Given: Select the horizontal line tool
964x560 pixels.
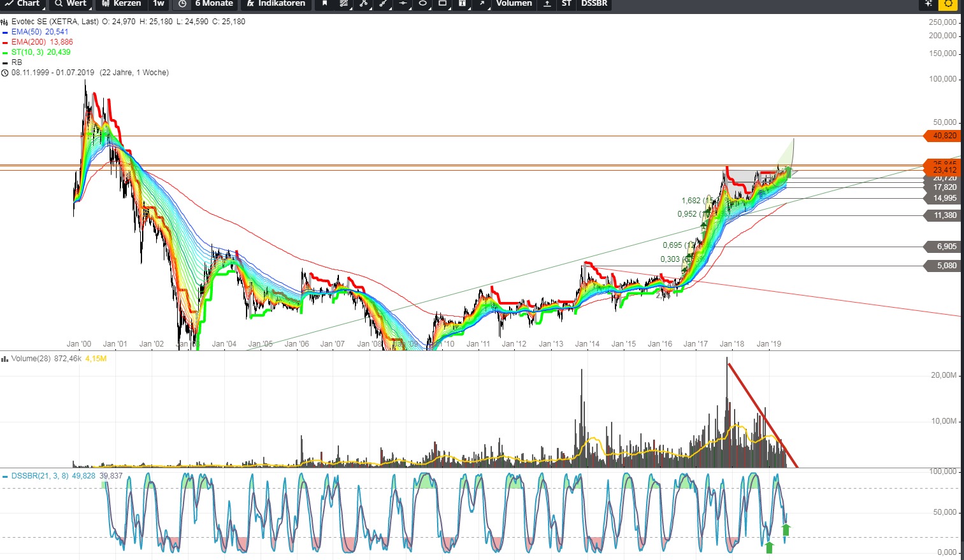Looking at the screenshot, I should 403,4.
